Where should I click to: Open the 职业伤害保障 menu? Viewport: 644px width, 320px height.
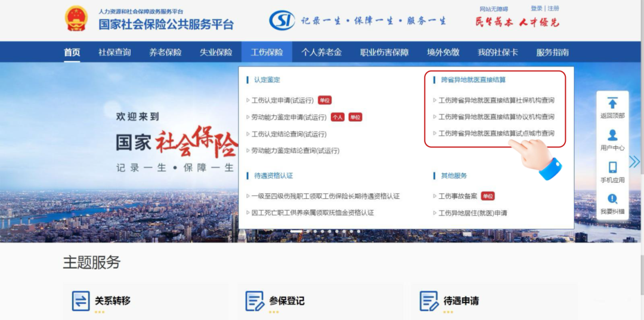click(385, 52)
